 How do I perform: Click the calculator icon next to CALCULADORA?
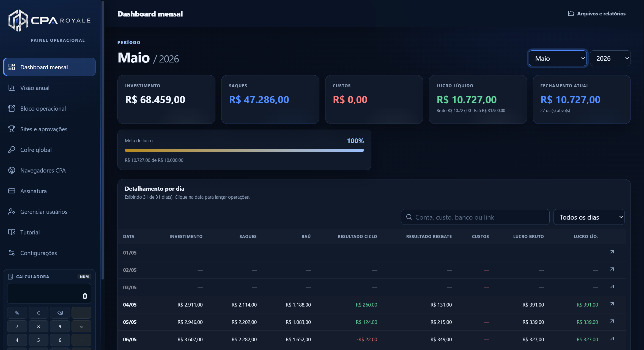pos(10,277)
